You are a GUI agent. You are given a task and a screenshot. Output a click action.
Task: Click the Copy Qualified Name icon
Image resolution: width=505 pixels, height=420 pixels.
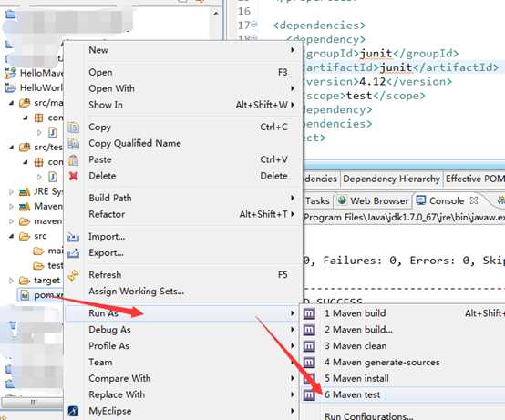74,144
